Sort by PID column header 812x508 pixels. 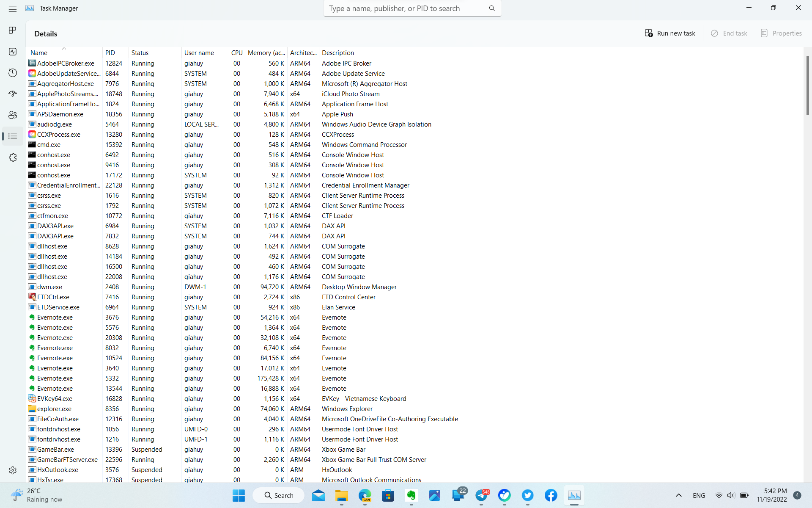(115, 52)
